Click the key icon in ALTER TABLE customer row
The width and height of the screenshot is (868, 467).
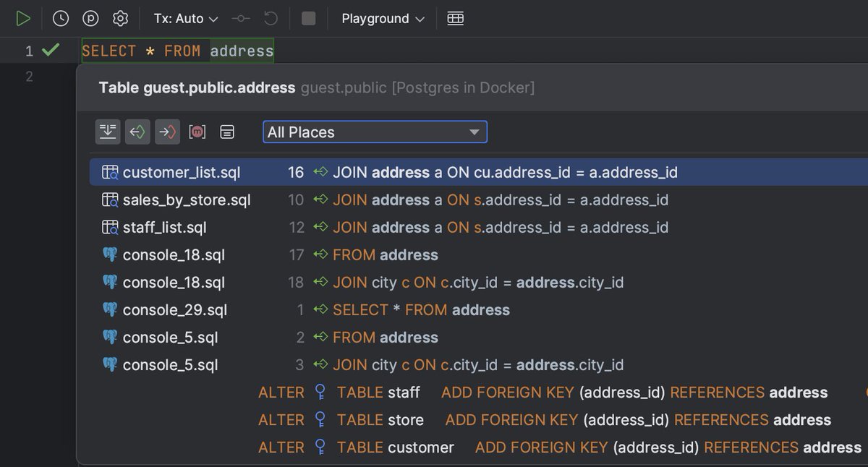(320, 447)
